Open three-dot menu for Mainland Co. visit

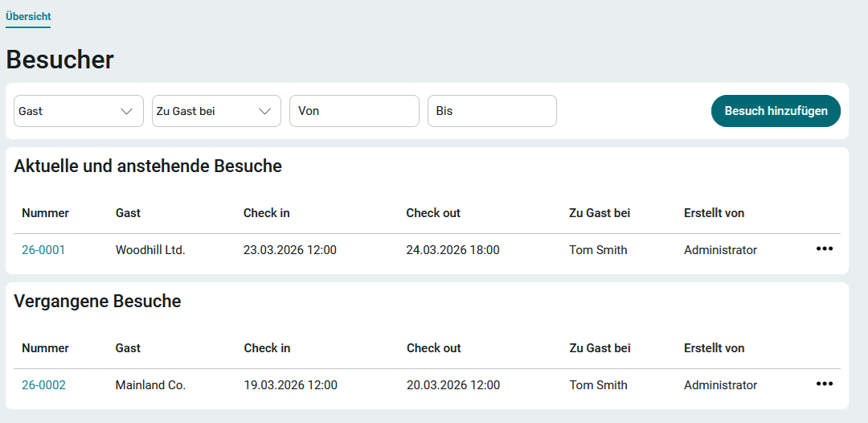click(824, 384)
